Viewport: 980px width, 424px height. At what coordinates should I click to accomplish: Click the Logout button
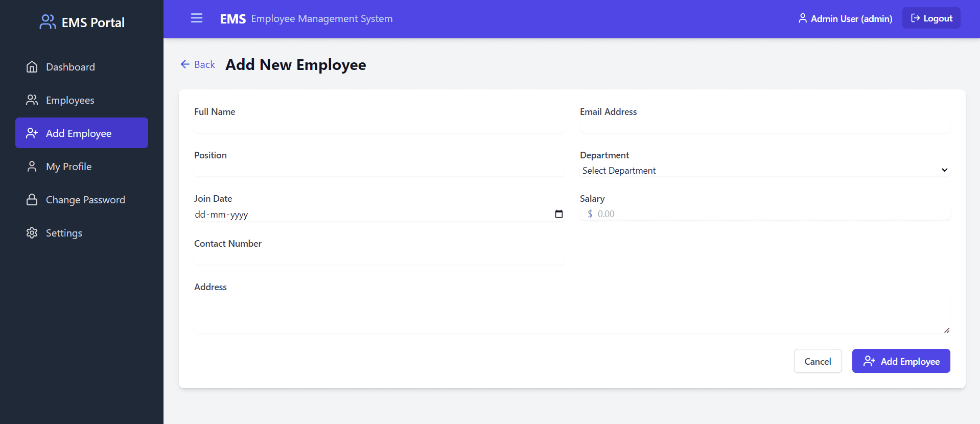931,18
